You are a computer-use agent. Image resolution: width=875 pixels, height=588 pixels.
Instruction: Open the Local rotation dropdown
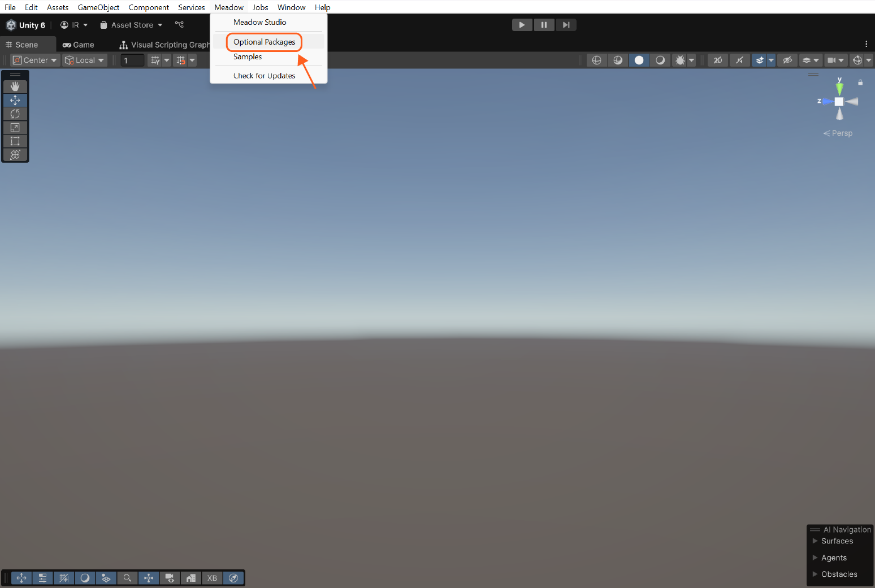[85, 60]
